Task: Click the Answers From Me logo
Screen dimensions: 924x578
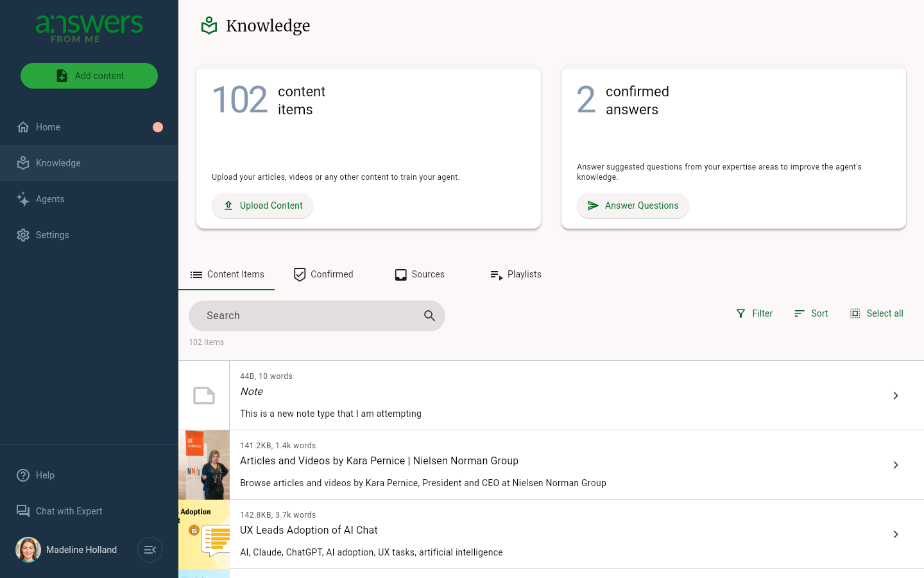Action: (x=89, y=29)
